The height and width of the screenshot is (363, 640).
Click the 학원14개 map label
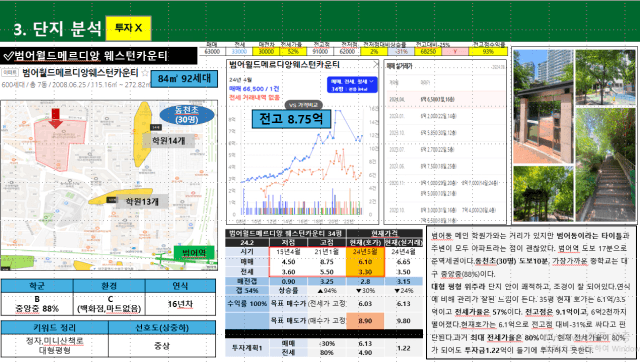[x=168, y=141]
